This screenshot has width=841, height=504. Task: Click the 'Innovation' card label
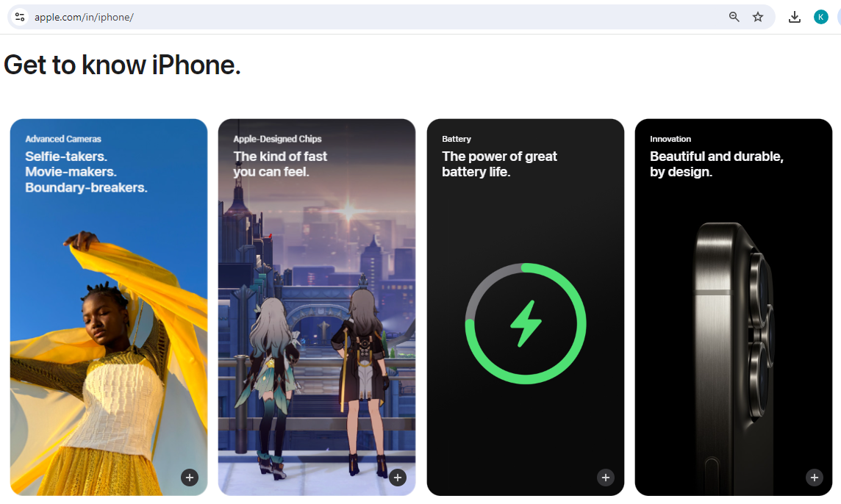coord(670,139)
